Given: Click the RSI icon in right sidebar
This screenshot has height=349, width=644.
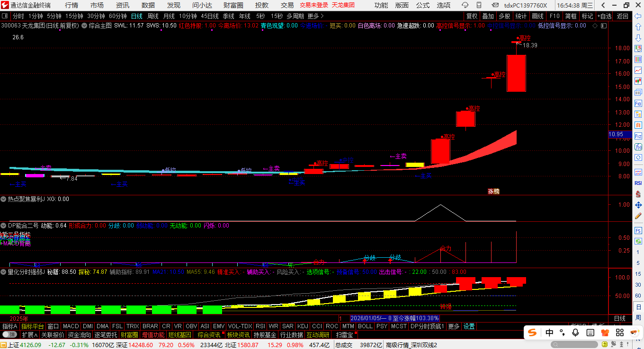Looking at the screenshot, I should coord(638,183).
